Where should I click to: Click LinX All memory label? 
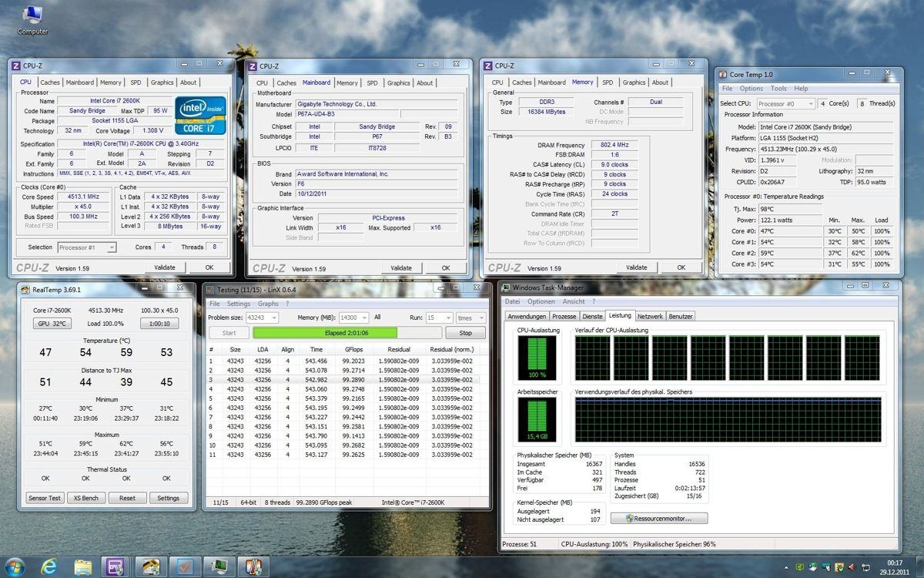(377, 318)
